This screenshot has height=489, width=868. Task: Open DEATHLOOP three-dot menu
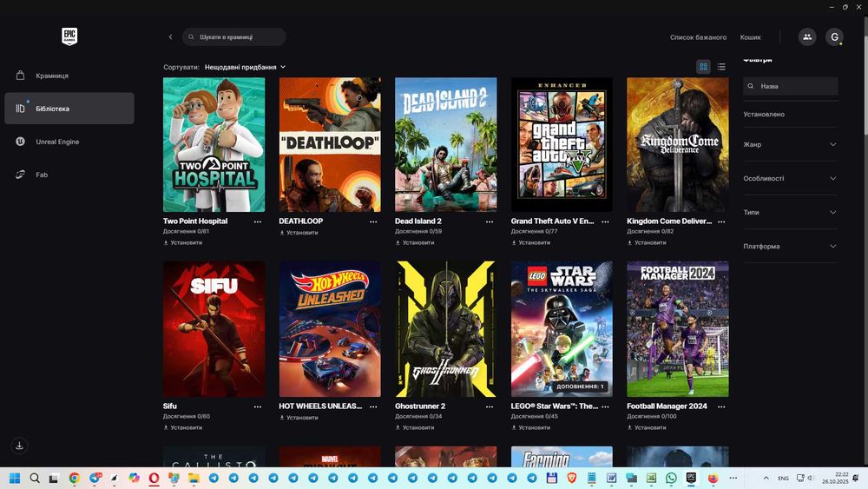click(x=373, y=221)
